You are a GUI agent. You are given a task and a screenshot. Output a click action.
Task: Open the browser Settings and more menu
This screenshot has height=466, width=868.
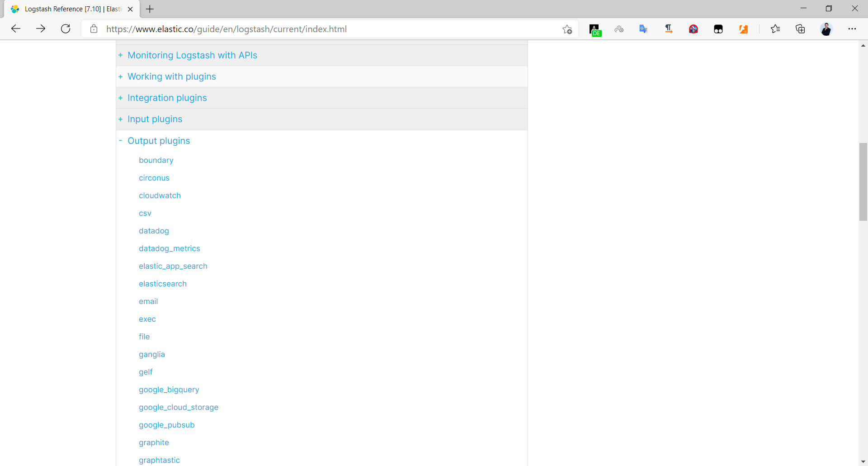pyautogui.click(x=852, y=29)
